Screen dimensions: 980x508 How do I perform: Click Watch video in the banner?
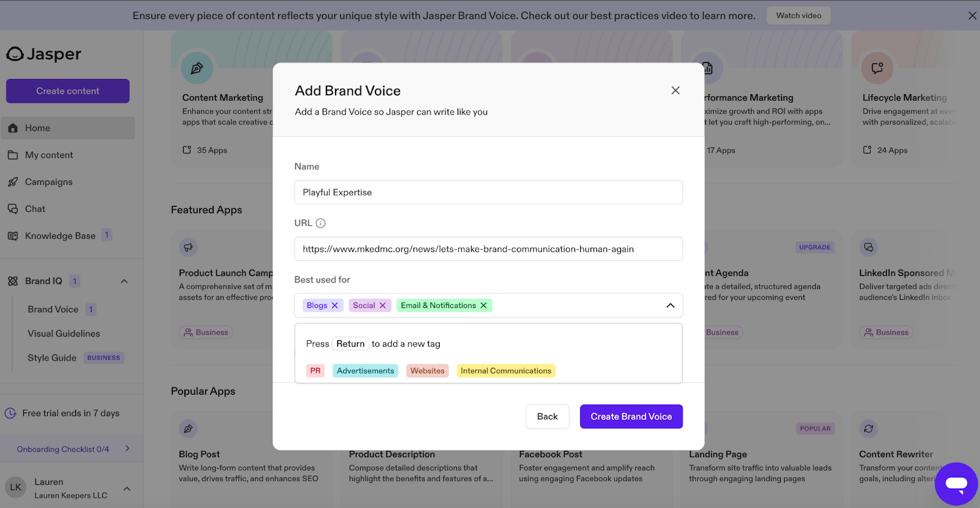click(799, 15)
